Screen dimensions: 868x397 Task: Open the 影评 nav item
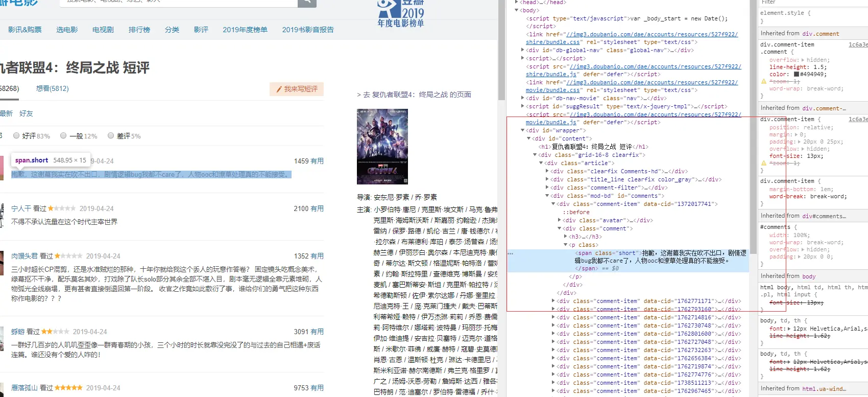[x=201, y=30]
